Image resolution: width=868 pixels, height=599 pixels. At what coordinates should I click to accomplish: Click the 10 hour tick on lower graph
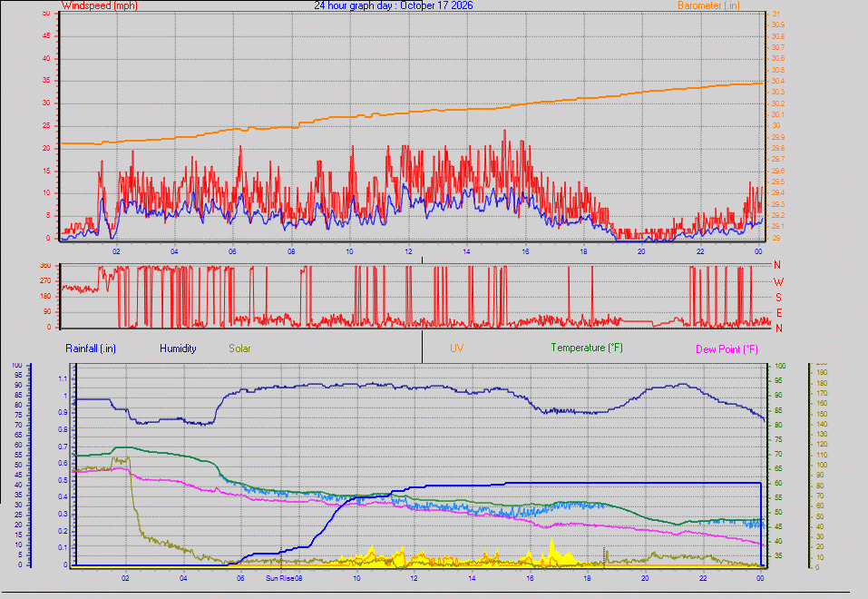[x=356, y=578]
